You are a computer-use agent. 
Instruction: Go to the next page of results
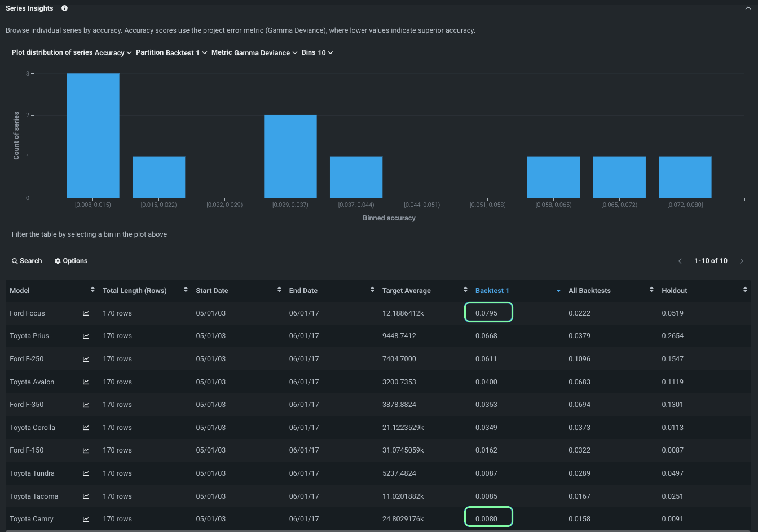click(x=741, y=261)
